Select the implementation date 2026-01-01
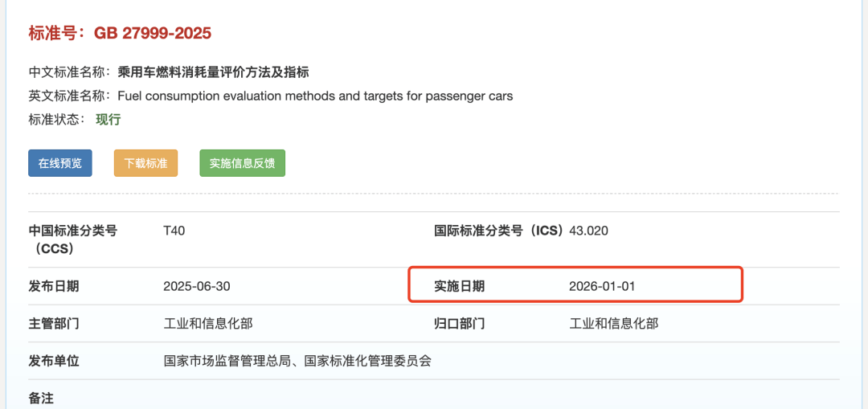The image size is (868, 409). [602, 286]
